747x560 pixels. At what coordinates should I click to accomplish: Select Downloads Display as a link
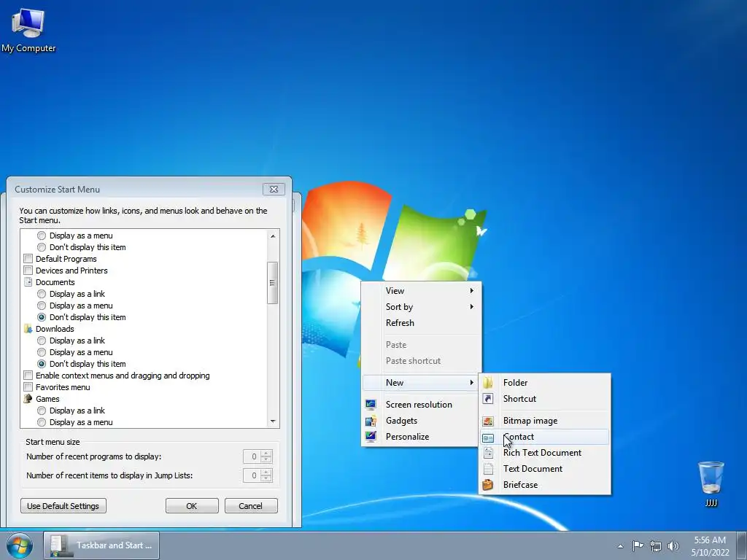pos(42,341)
